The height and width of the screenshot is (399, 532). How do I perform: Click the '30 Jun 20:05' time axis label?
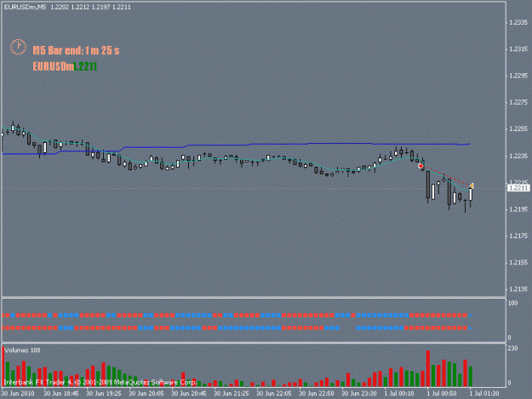146,393
